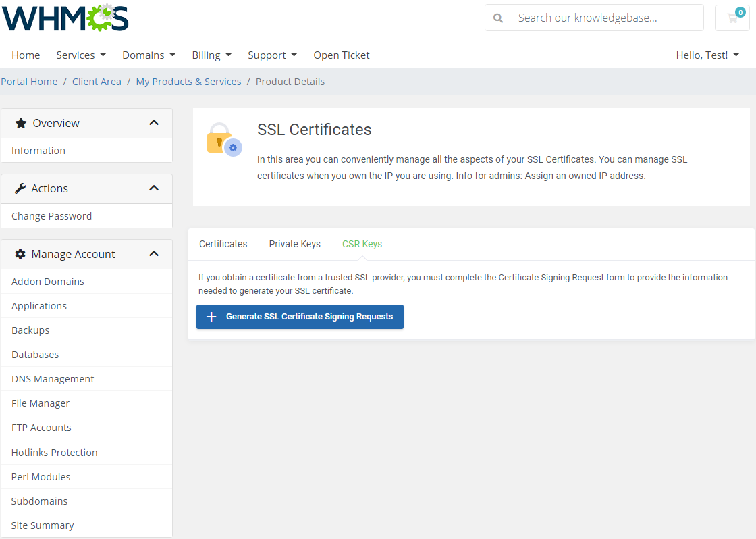Click Change Password in Actions panel
This screenshot has width=756, height=539.
[x=87, y=216]
